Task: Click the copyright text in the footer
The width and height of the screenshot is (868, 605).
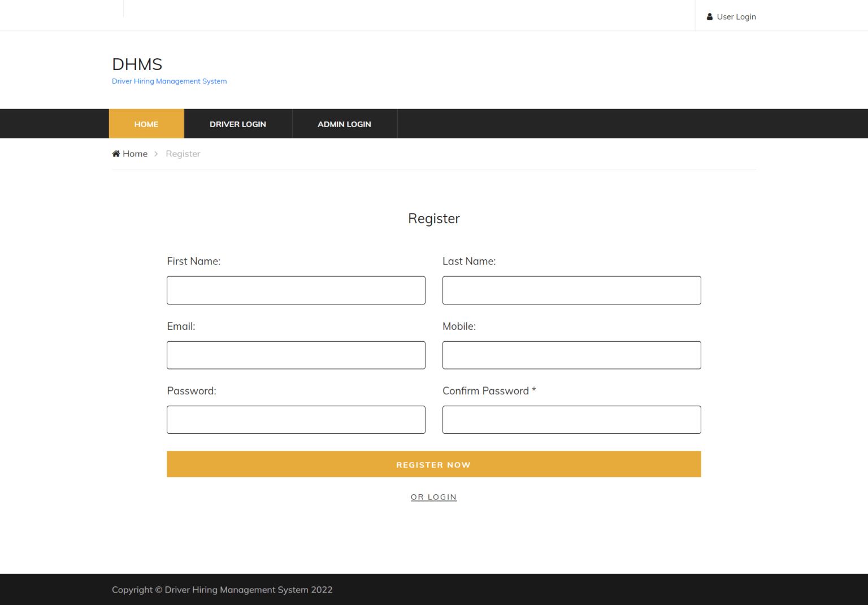Action: pos(222,589)
